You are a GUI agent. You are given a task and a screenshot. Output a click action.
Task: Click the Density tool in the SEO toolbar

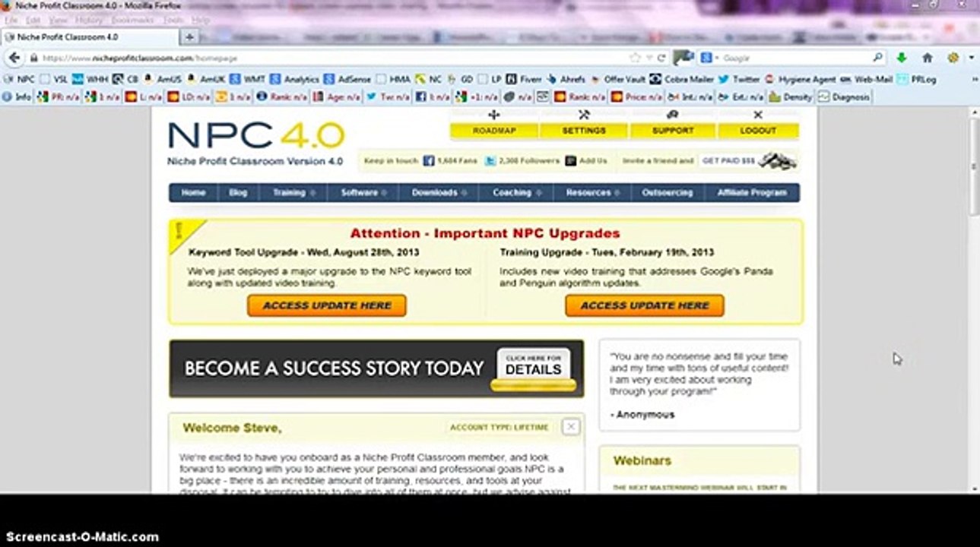[x=791, y=97]
